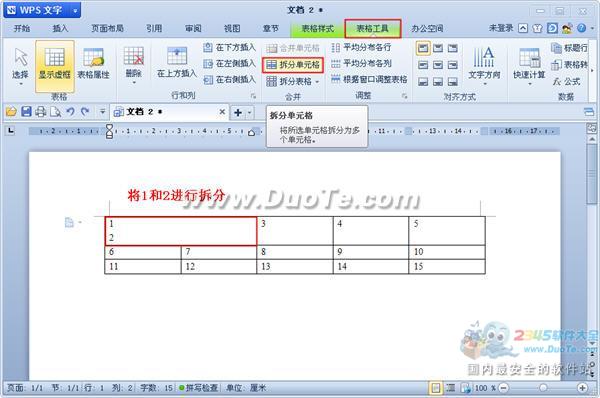The image size is (600, 398).
Task: Expand quick access toolbar customize arrow
Action: point(102,112)
